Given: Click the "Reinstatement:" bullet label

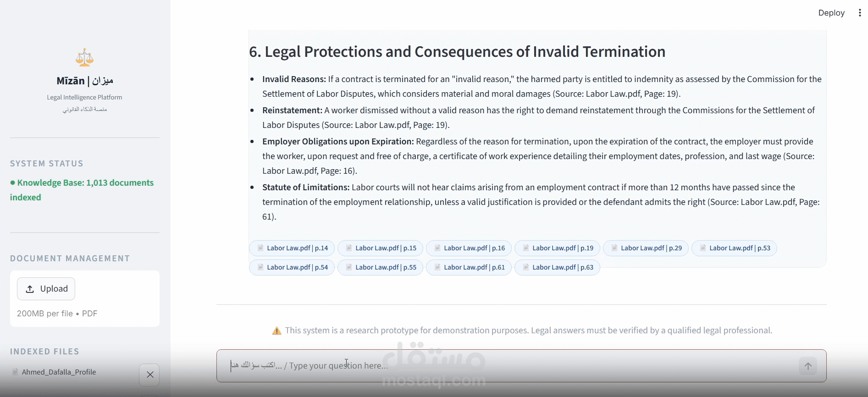Looking at the screenshot, I should [x=292, y=110].
